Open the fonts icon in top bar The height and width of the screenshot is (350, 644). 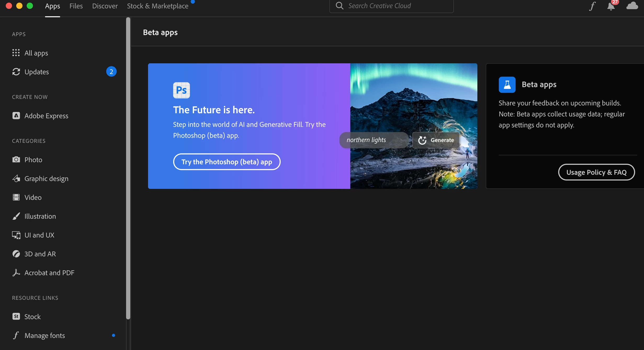[592, 6]
